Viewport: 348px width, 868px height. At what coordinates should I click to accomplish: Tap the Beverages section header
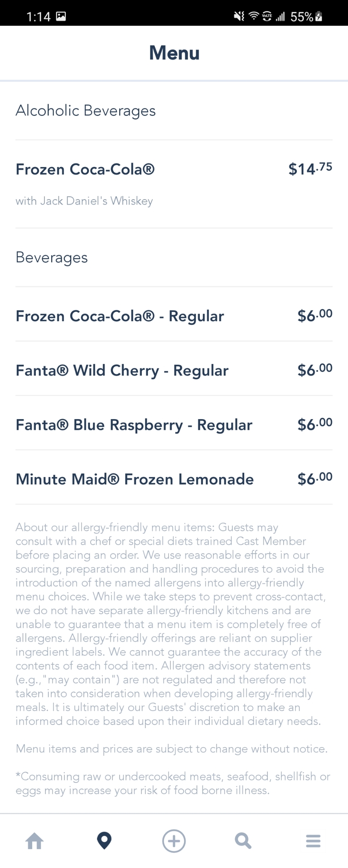pyautogui.click(x=52, y=257)
